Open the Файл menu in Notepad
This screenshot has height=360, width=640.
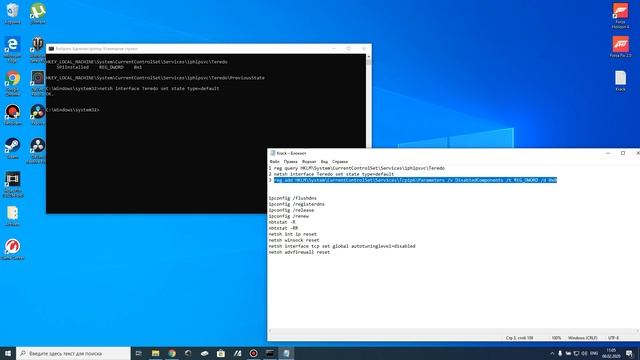274,162
